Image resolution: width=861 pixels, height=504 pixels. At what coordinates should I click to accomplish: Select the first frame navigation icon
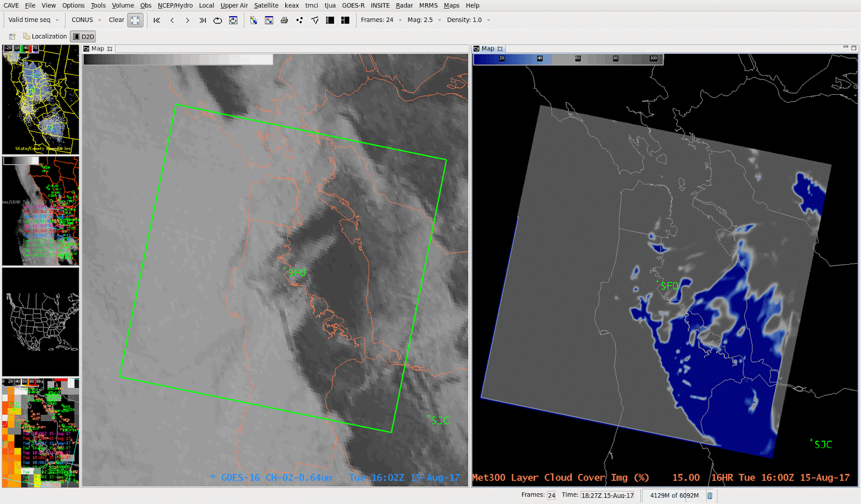(x=157, y=20)
